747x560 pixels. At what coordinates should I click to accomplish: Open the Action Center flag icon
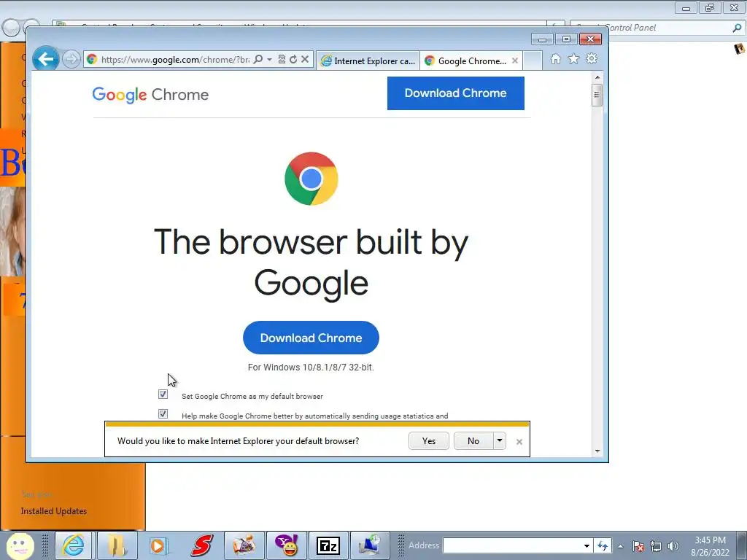pos(638,546)
